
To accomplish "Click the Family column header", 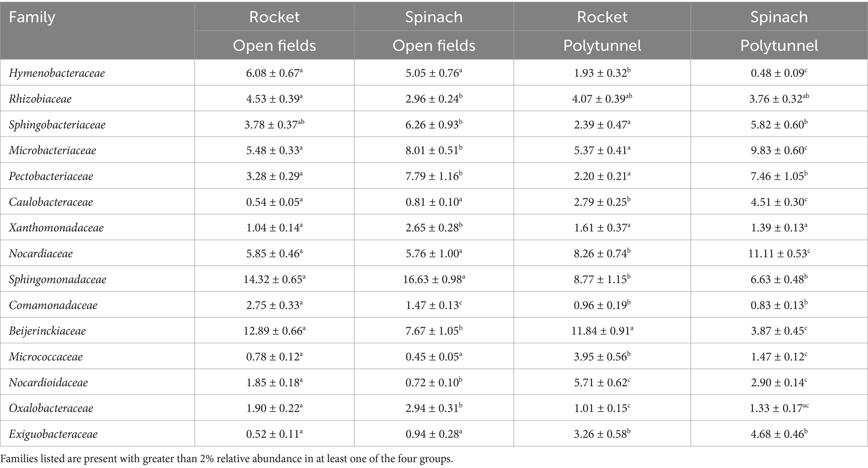I will 32,17.
